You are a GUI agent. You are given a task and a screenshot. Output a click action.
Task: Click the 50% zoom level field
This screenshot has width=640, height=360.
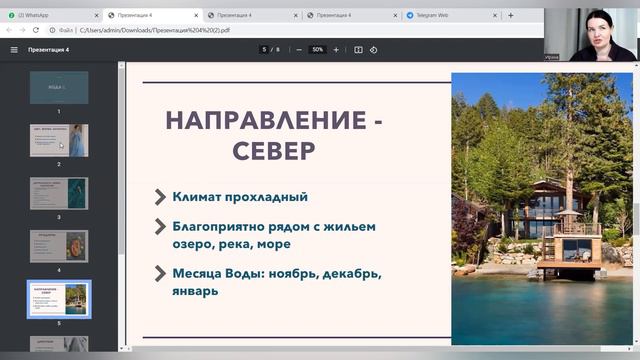click(318, 50)
